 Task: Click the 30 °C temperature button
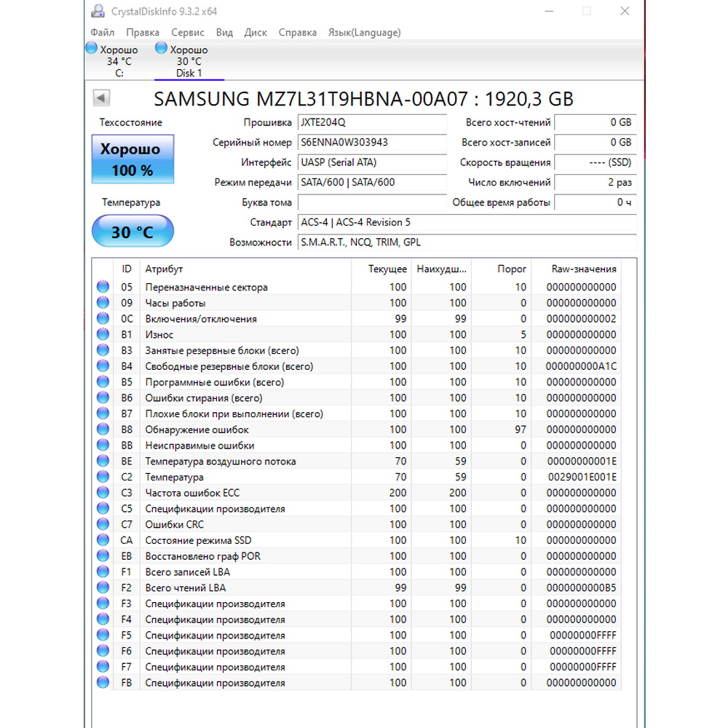coord(132,232)
